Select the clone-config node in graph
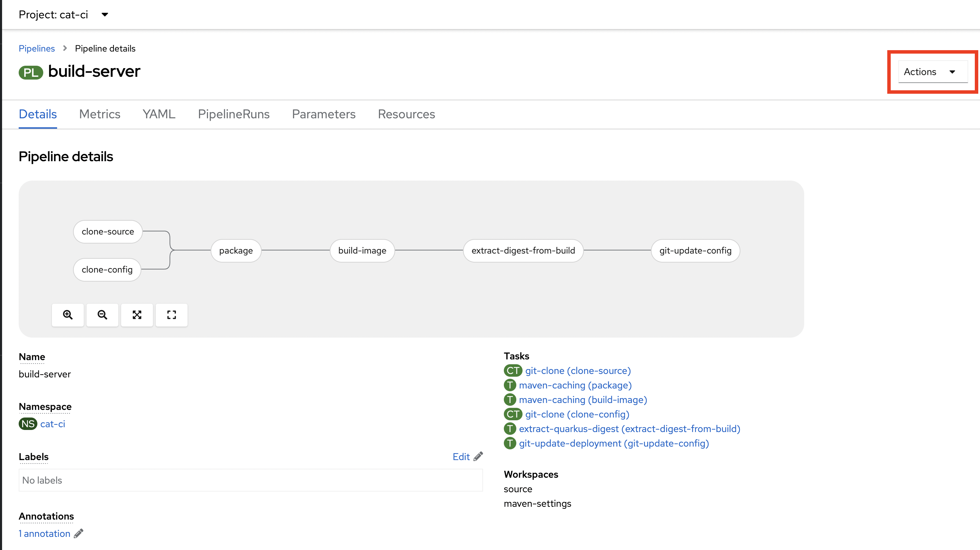This screenshot has width=980, height=550. coord(107,269)
